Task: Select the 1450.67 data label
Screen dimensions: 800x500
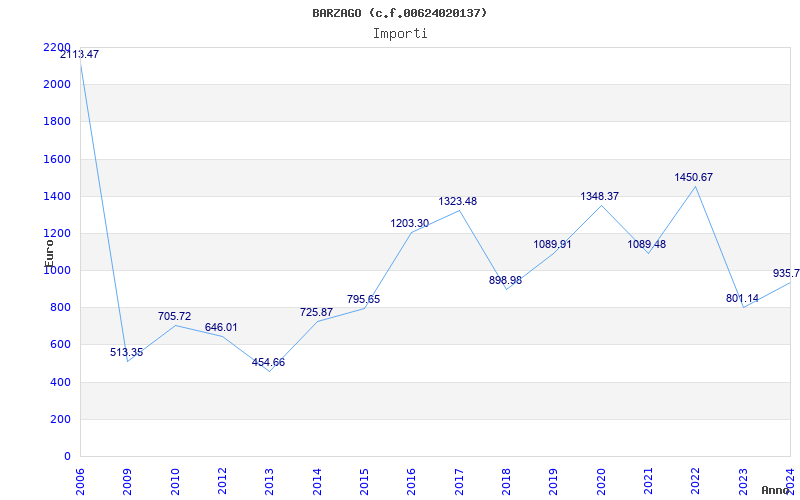Action: [694, 177]
